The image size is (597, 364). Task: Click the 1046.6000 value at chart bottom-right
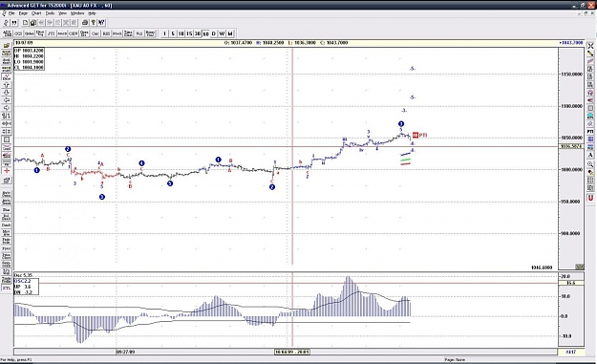click(542, 268)
